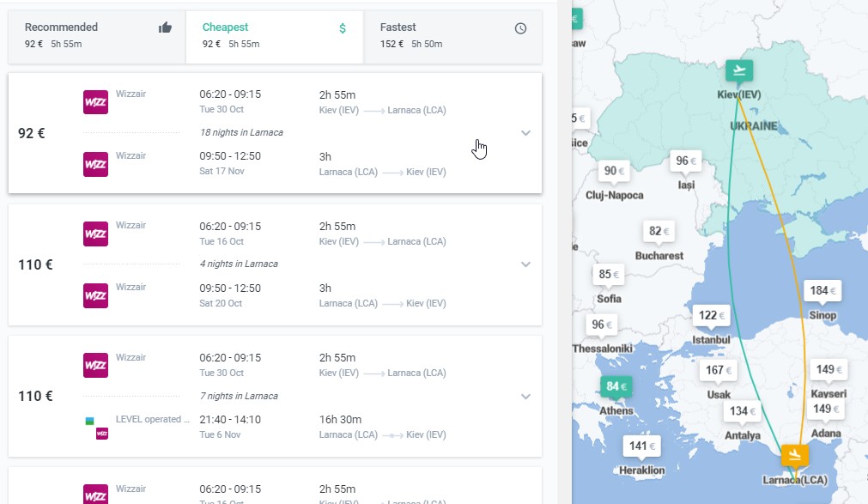Select the 149 € Adana price marker
The image size is (868, 504).
(826, 410)
